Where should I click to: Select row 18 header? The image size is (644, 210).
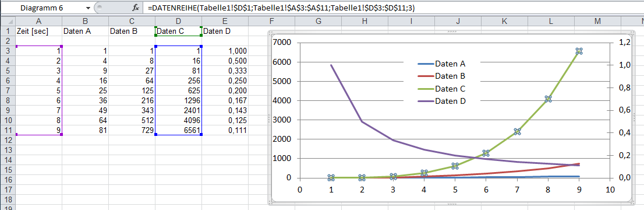[8, 199]
